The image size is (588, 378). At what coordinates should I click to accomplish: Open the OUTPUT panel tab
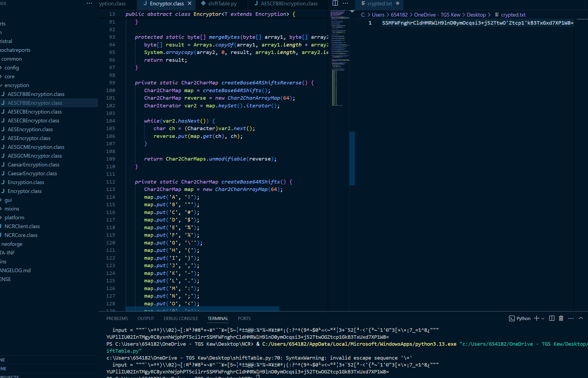146,318
